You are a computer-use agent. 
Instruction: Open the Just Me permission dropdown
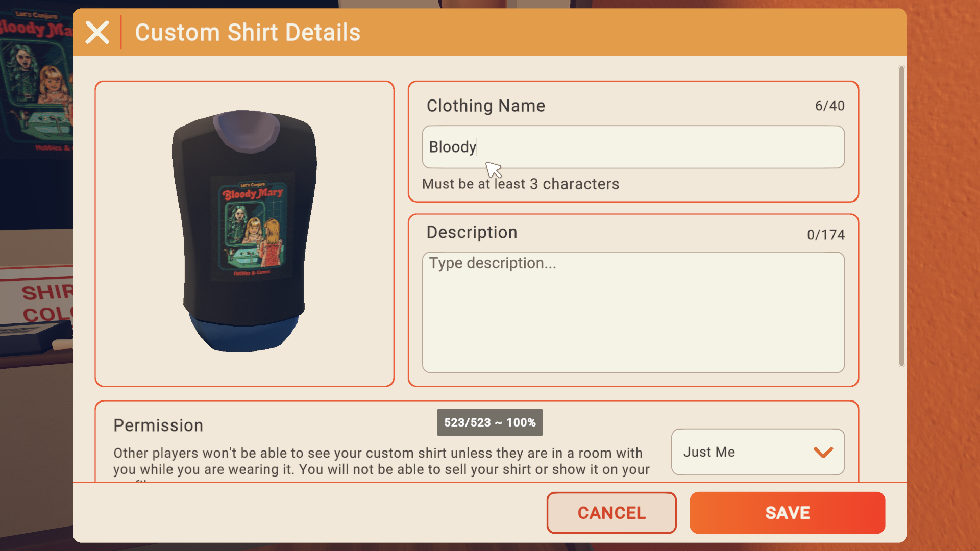(x=757, y=452)
